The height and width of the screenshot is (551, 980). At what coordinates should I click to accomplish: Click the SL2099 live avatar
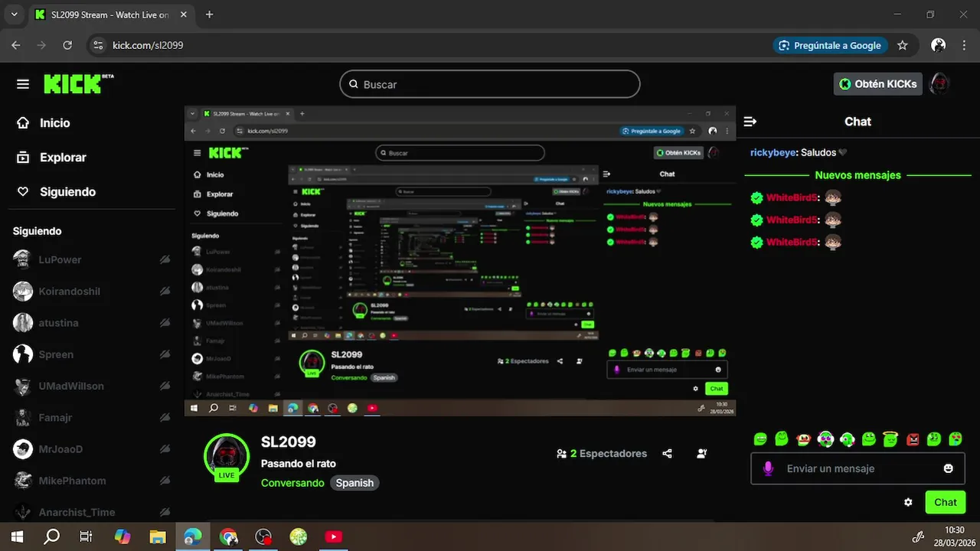pos(227,456)
